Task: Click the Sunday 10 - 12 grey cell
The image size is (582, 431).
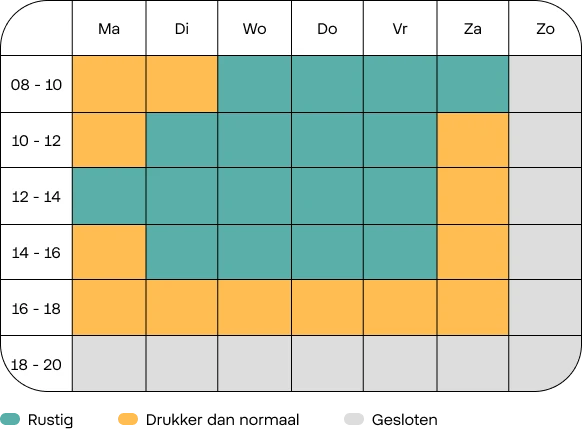Action: (x=545, y=140)
